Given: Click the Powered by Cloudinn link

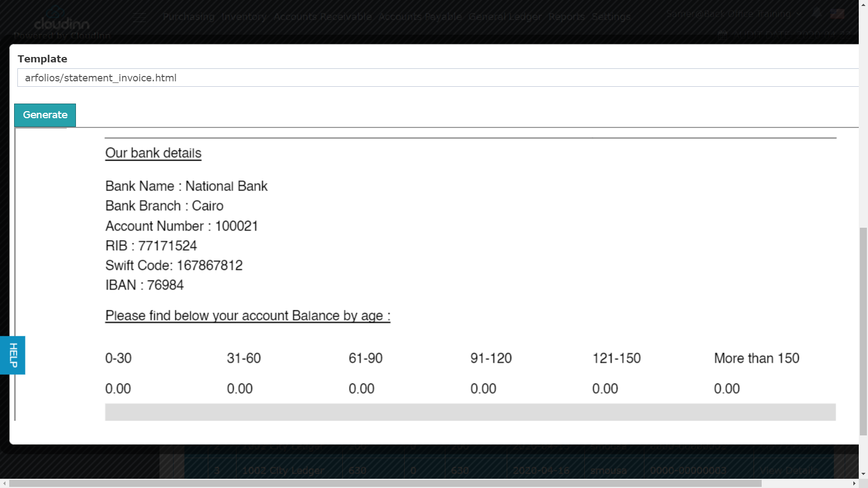Looking at the screenshot, I should (x=61, y=35).
